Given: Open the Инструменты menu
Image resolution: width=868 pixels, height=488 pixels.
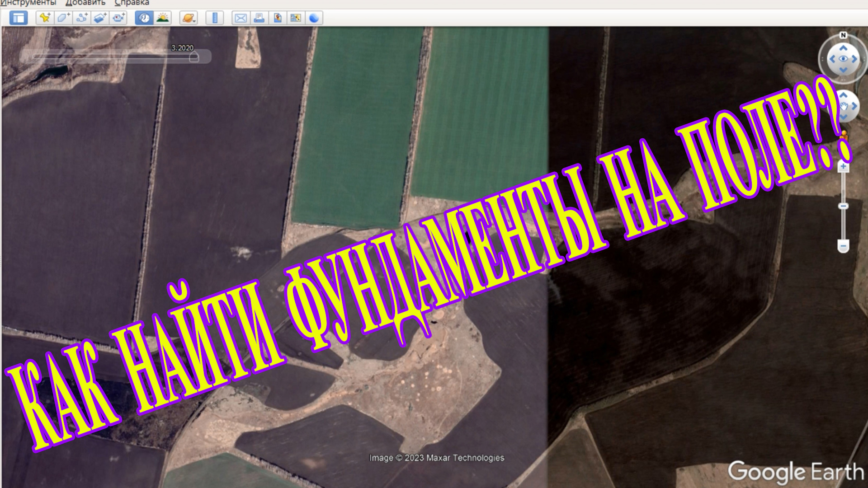Looking at the screenshot, I should point(28,3).
